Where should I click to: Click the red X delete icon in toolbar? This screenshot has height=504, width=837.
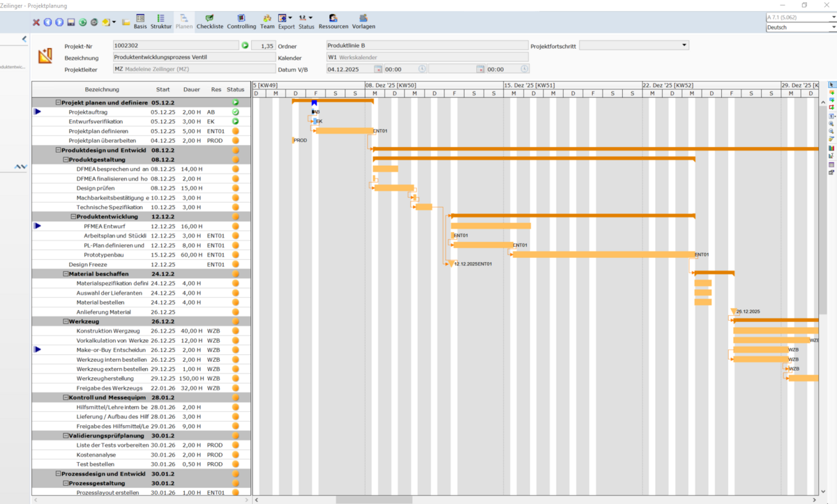point(36,22)
